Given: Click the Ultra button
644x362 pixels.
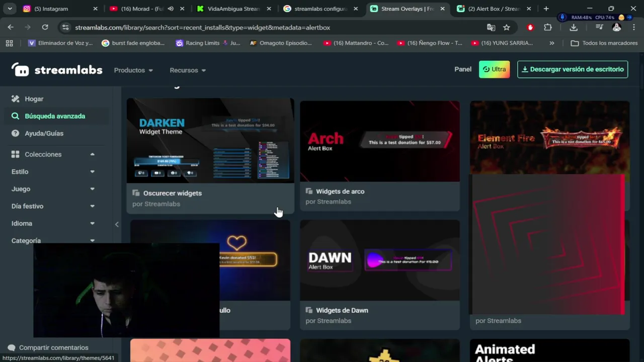Looking at the screenshot, I should [494, 69].
